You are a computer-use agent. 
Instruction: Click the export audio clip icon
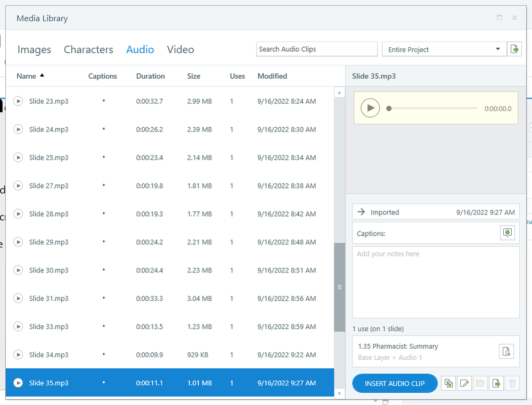[496, 383]
